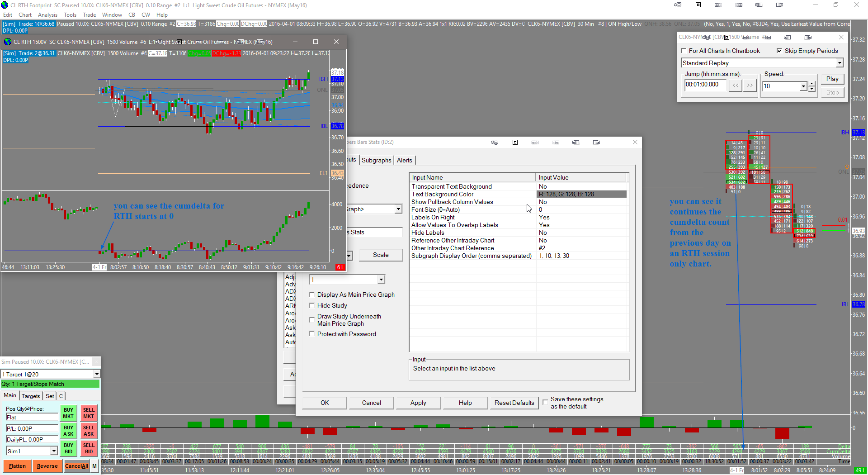Select the Labels On Right input row
The image size is (868, 475).
[519, 217]
